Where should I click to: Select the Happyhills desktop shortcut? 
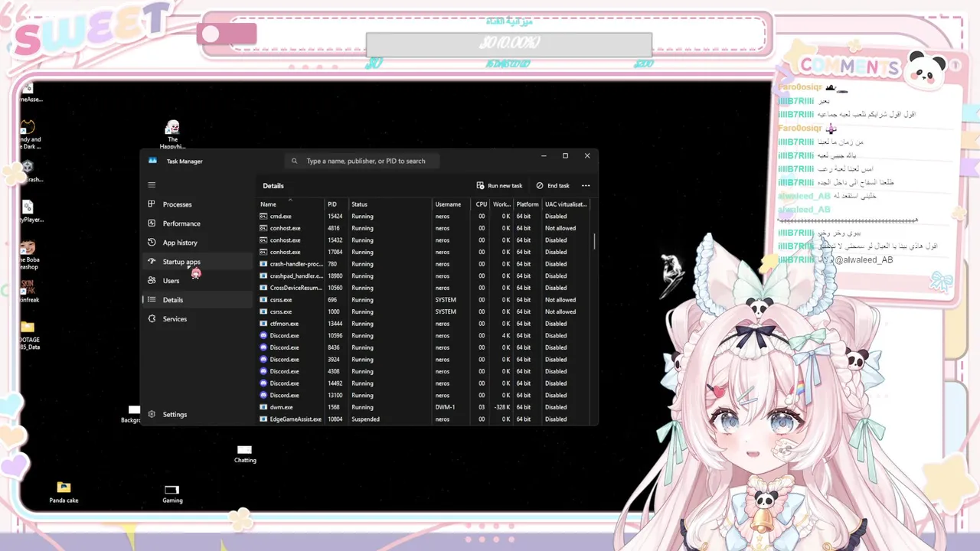click(172, 135)
